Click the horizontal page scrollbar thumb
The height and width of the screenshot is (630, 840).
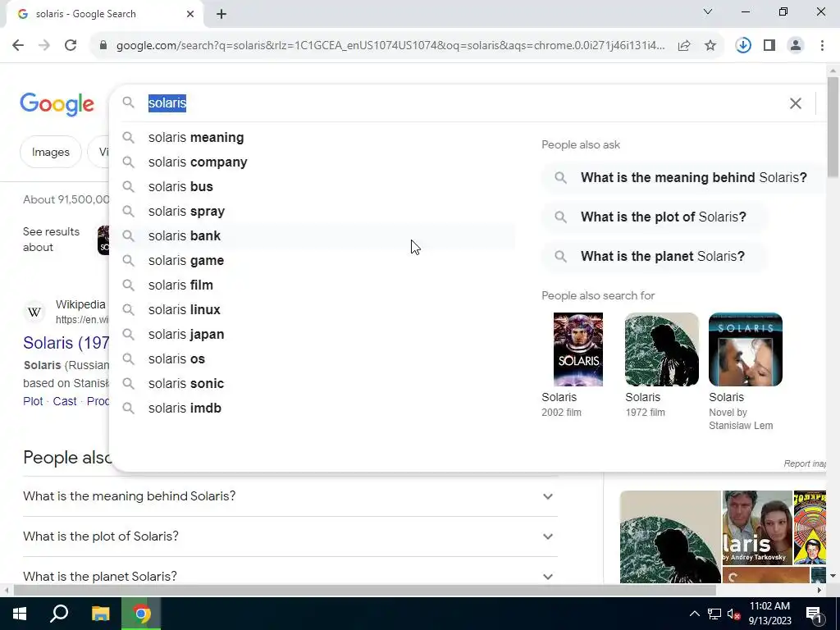point(364,590)
